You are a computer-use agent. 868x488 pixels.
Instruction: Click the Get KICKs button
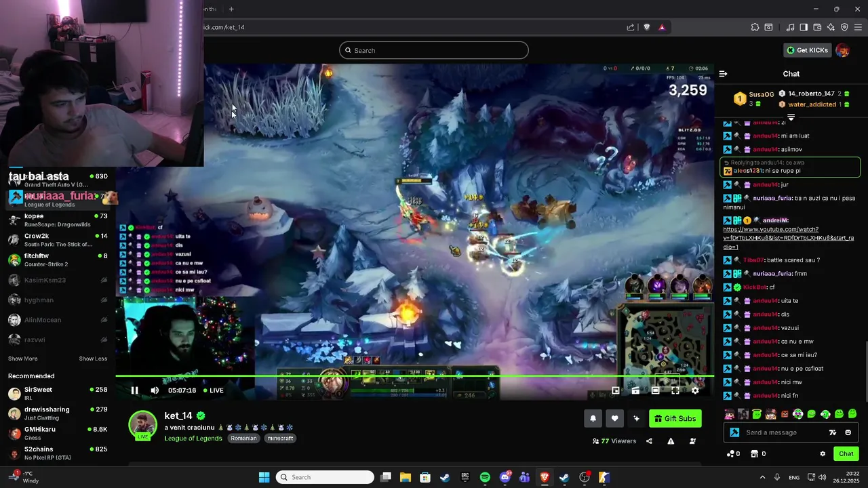(x=807, y=50)
